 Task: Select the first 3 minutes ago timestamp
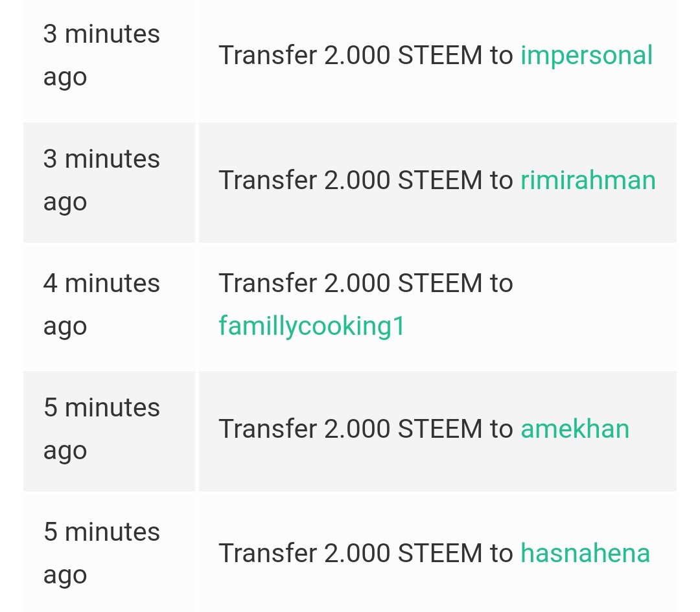pos(102,56)
